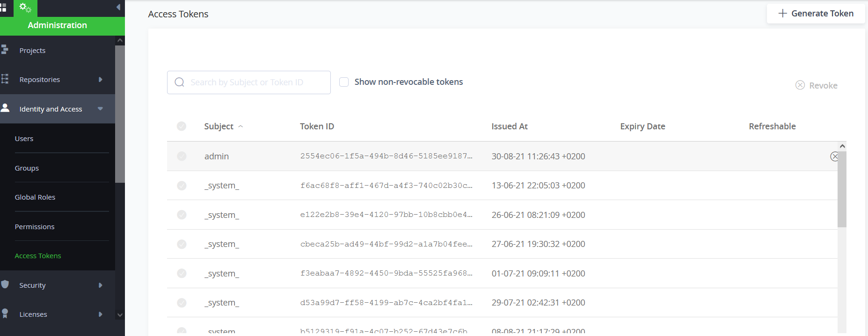Click issued date 01-07-21 09:09:11
This screenshot has height=336, width=868.
[538, 274]
